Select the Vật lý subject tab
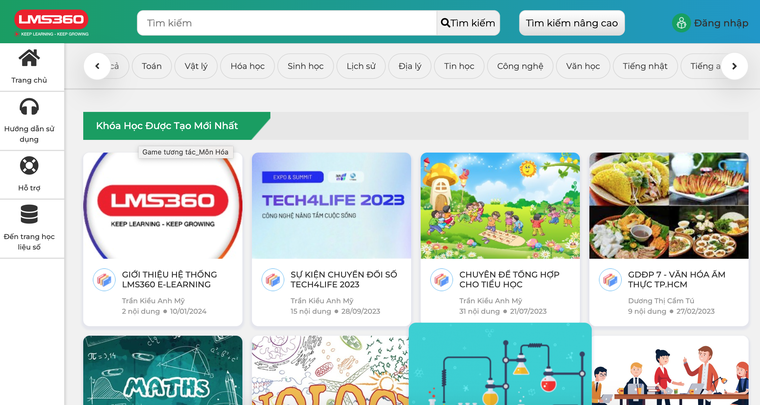The height and width of the screenshot is (405, 760). click(196, 66)
